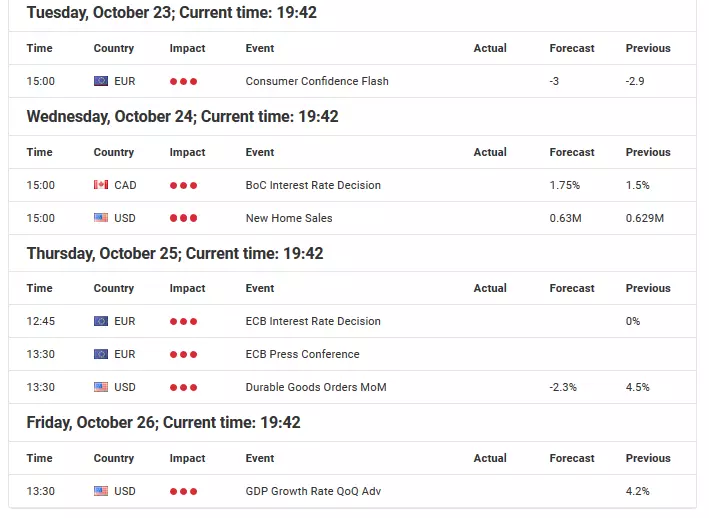The width and height of the screenshot is (709, 518).
Task: Open New Home Sales event
Action: tap(289, 218)
